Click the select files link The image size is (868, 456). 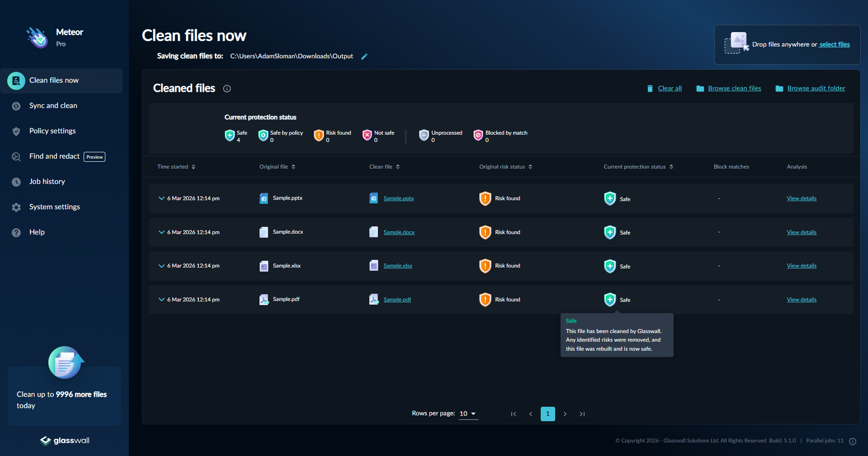click(834, 44)
